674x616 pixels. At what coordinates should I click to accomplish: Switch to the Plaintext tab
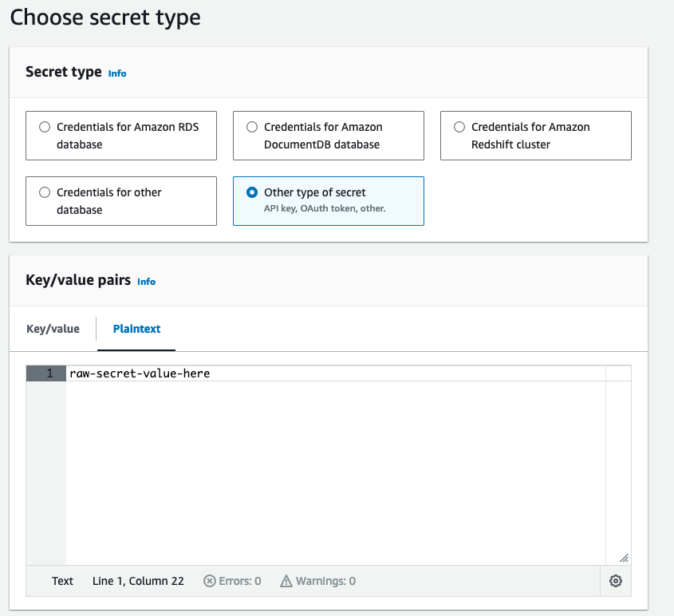(136, 329)
